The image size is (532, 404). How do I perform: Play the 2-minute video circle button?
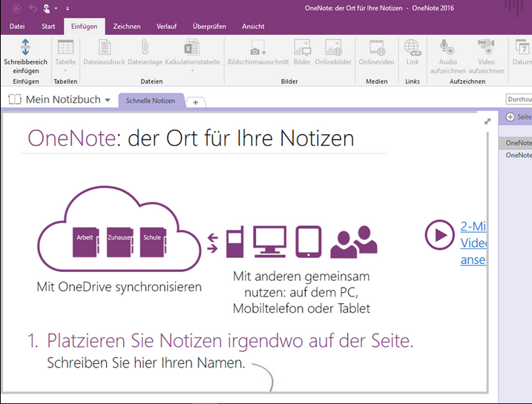click(440, 235)
